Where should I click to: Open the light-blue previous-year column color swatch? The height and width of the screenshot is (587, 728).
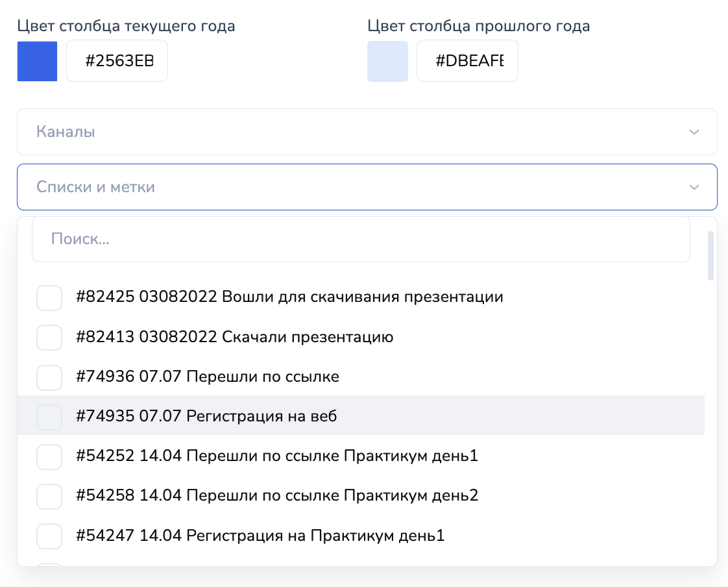pos(387,62)
